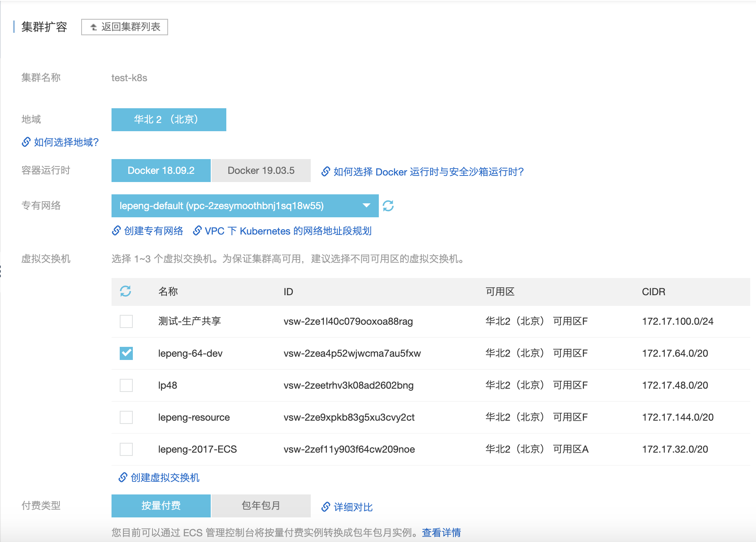
Task: Refresh the vswitch list via header icon
Action: click(125, 291)
